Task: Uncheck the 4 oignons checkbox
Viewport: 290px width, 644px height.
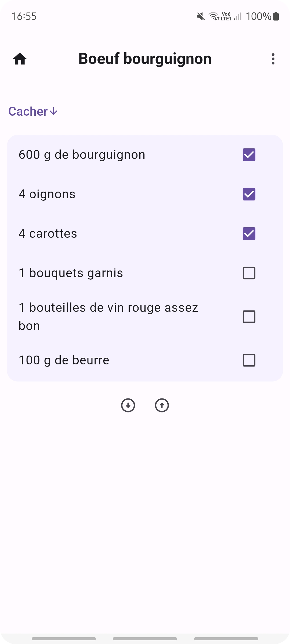Action: [249, 194]
